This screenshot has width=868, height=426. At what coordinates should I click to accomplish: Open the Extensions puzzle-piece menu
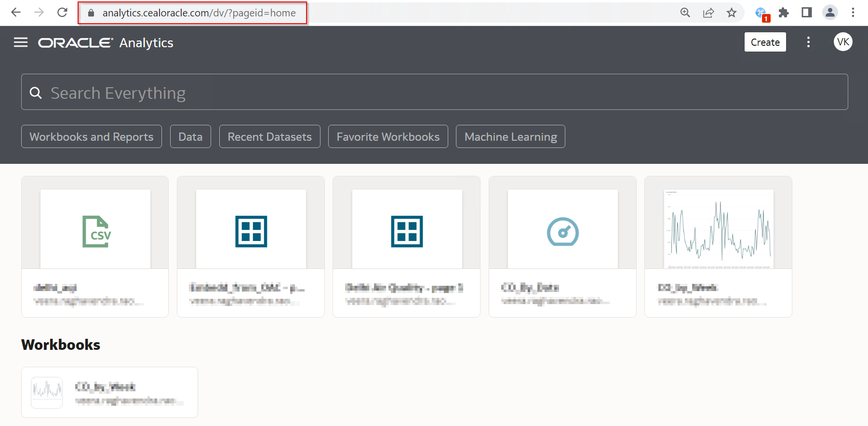tap(784, 13)
